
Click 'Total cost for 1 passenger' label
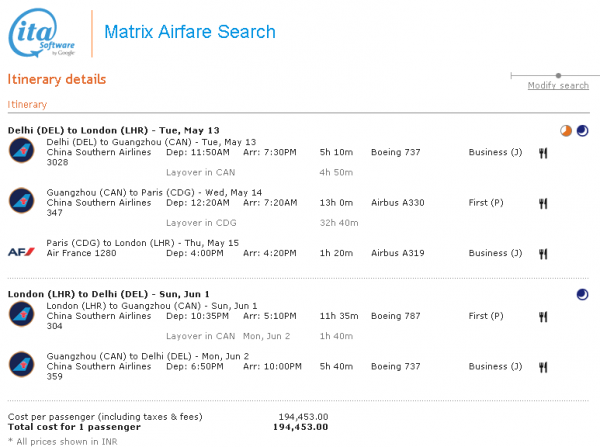click(x=74, y=427)
